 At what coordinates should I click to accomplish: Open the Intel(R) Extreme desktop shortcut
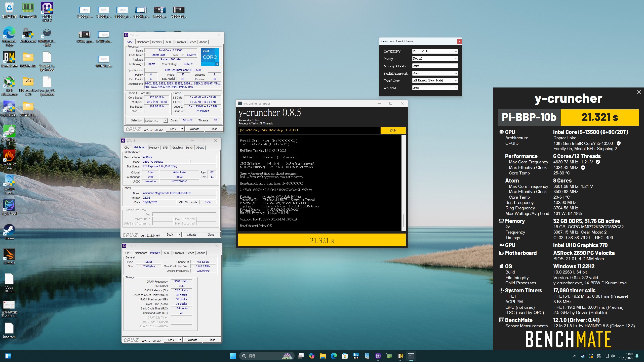point(9,184)
